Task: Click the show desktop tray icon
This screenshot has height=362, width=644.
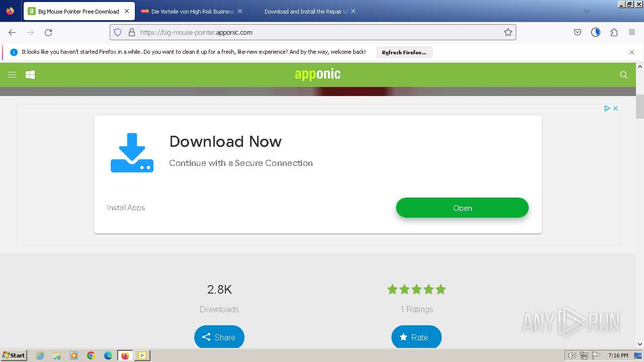Action: click(x=638, y=355)
